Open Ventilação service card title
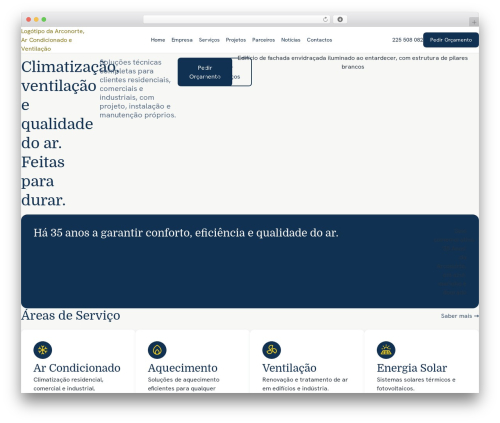 pyautogui.click(x=289, y=368)
